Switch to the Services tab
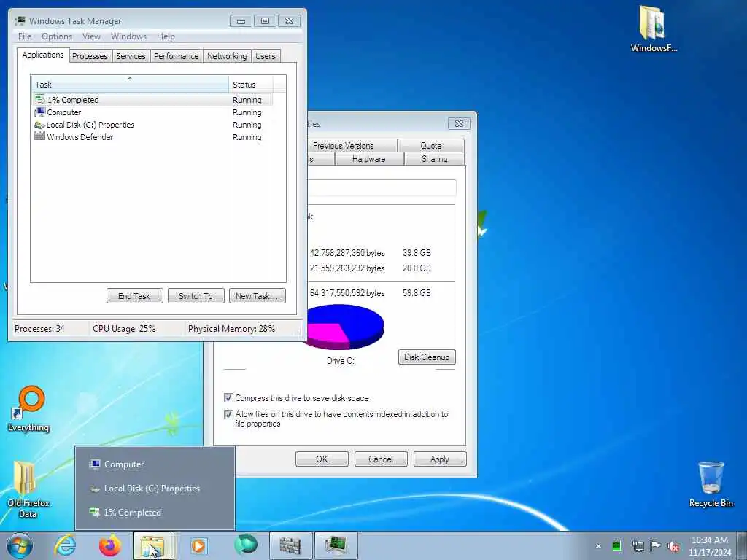The width and height of the screenshot is (747, 560). pyautogui.click(x=131, y=56)
